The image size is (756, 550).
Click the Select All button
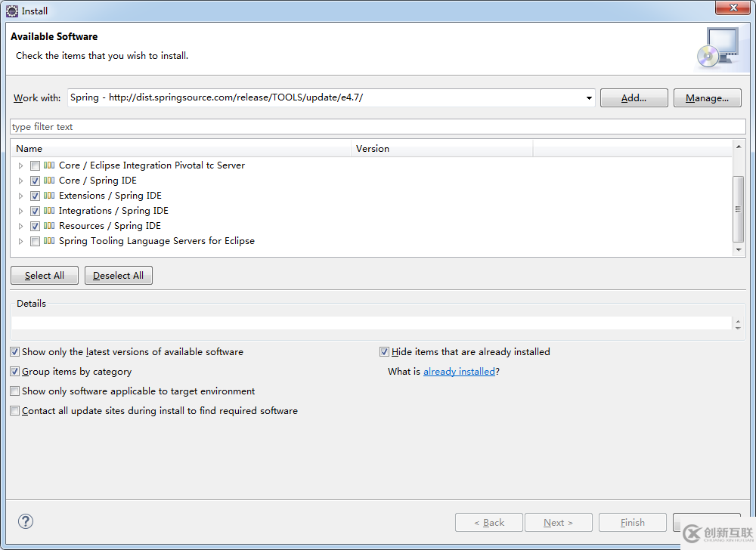[x=45, y=276]
